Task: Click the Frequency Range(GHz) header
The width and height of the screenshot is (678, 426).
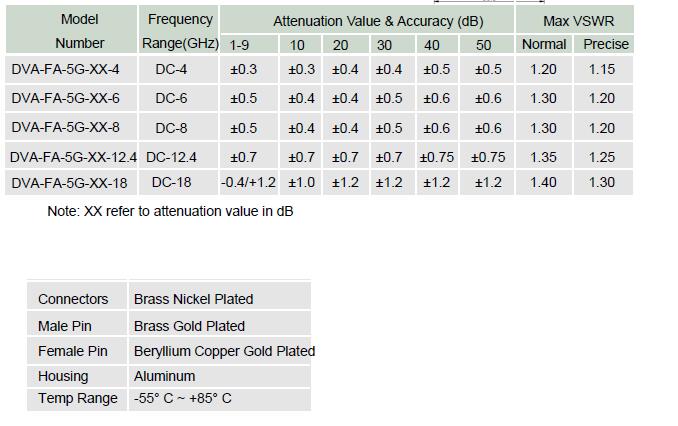Action: (180, 30)
